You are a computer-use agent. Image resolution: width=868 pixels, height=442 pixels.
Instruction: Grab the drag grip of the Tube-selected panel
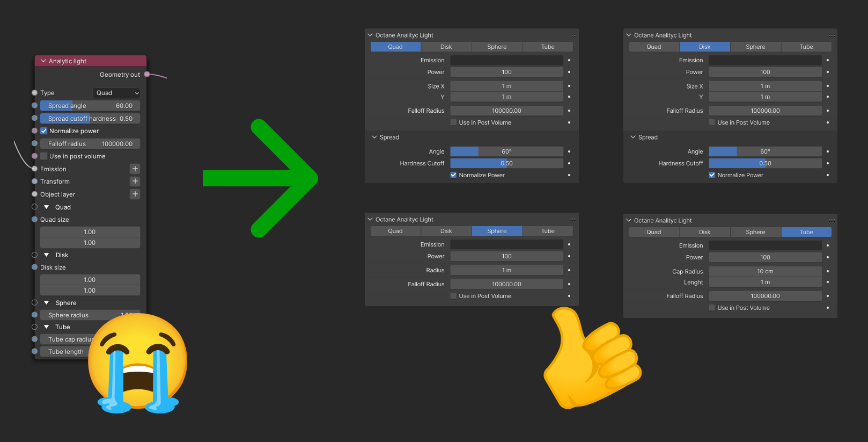point(832,220)
